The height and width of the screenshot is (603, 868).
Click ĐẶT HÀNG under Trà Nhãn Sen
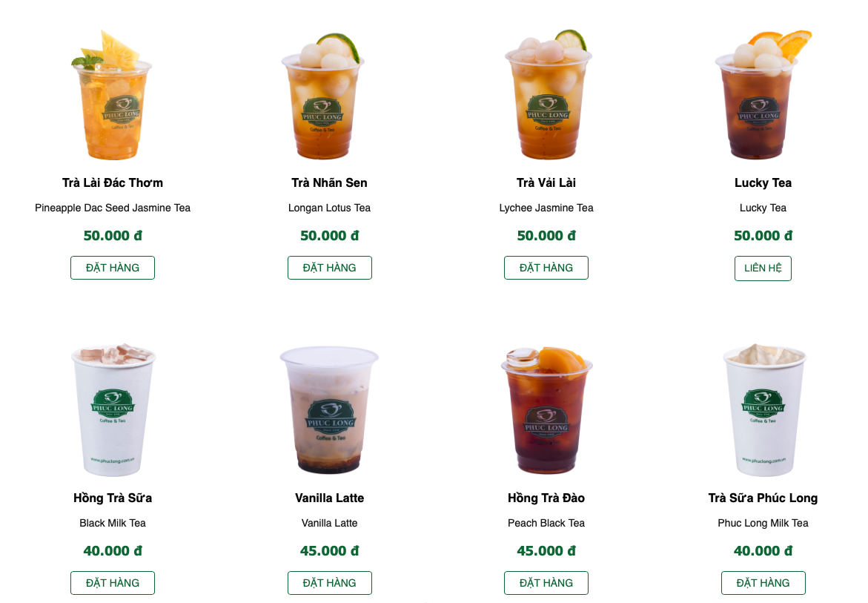pos(329,268)
